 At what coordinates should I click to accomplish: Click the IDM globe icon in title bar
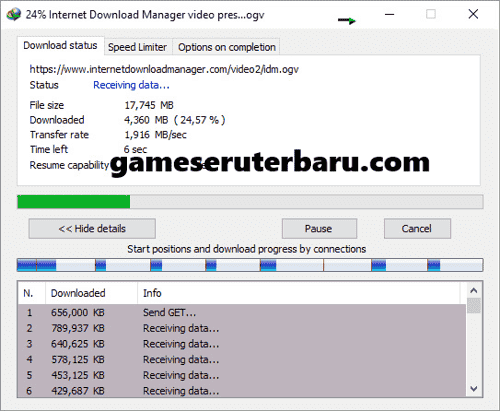click(13, 14)
